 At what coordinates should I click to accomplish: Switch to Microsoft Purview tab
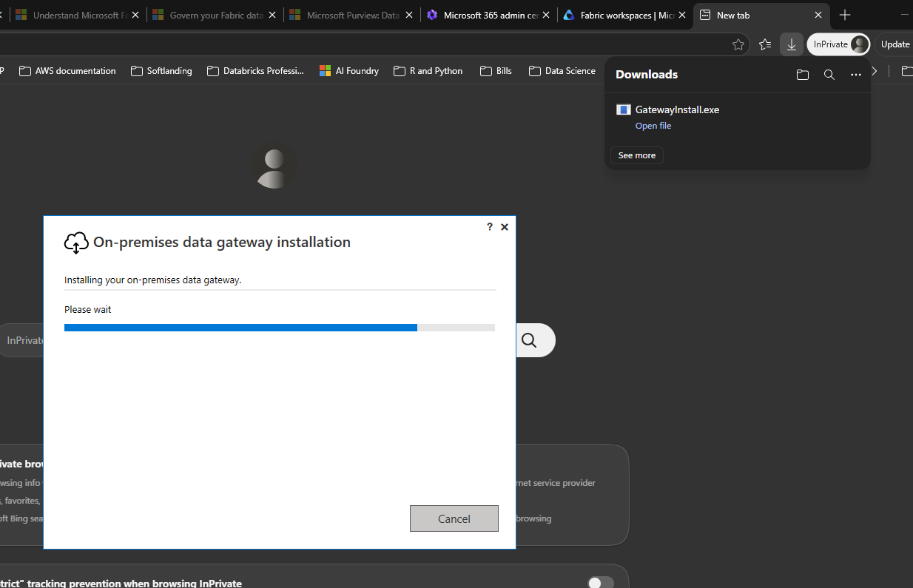[x=351, y=15]
